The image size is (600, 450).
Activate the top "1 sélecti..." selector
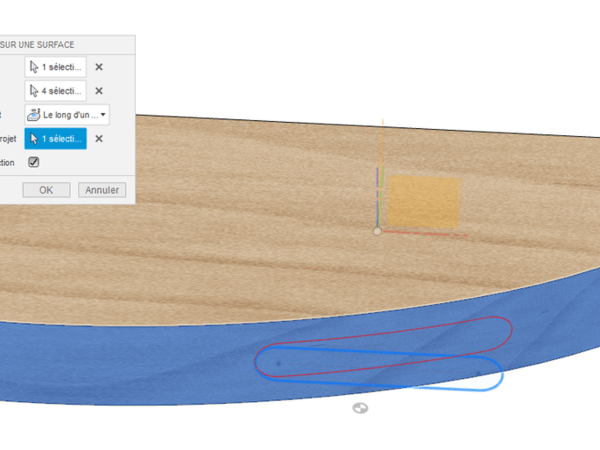click(x=56, y=67)
